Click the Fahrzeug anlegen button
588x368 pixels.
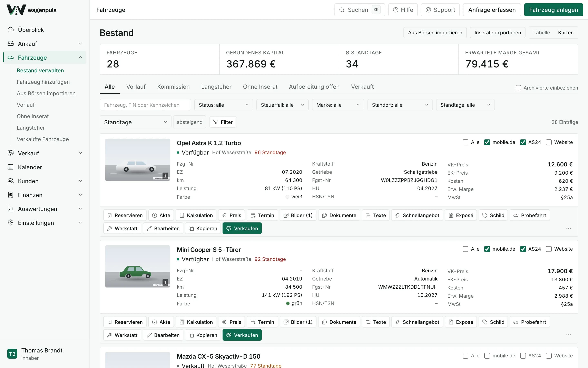click(553, 10)
